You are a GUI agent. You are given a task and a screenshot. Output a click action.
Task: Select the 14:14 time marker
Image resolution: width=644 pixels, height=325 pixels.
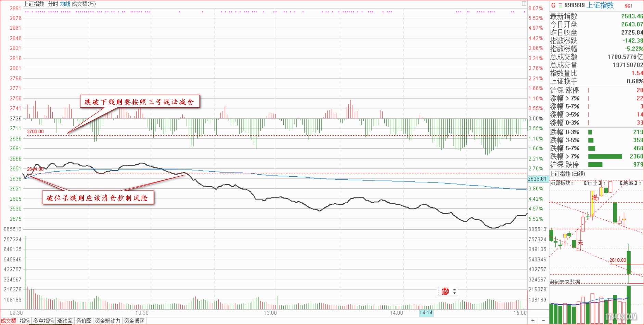click(x=426, y=313)
